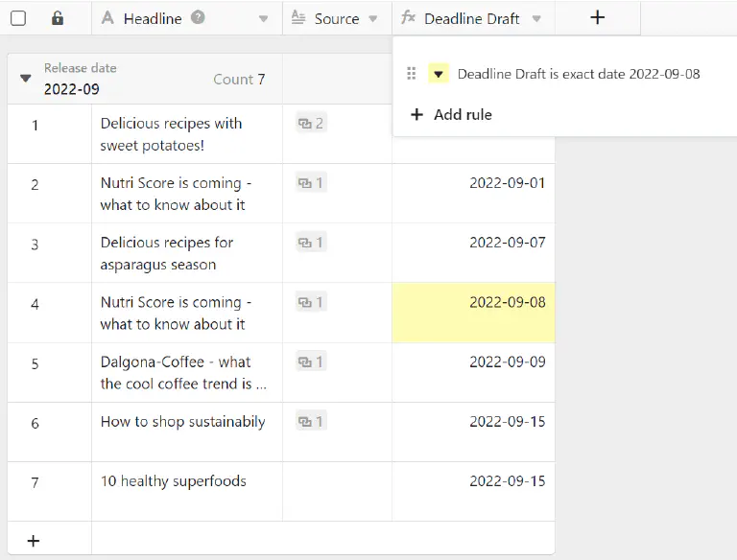This screenshot has height=560, width=737.
Task: Click drag handle icon beside the rule
Action: point(412,74)
